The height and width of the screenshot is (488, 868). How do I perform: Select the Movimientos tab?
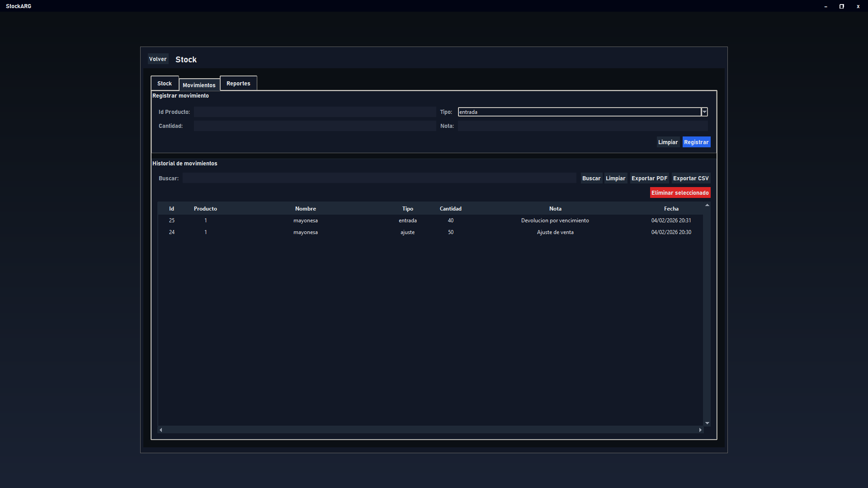[x=199, y=85]
